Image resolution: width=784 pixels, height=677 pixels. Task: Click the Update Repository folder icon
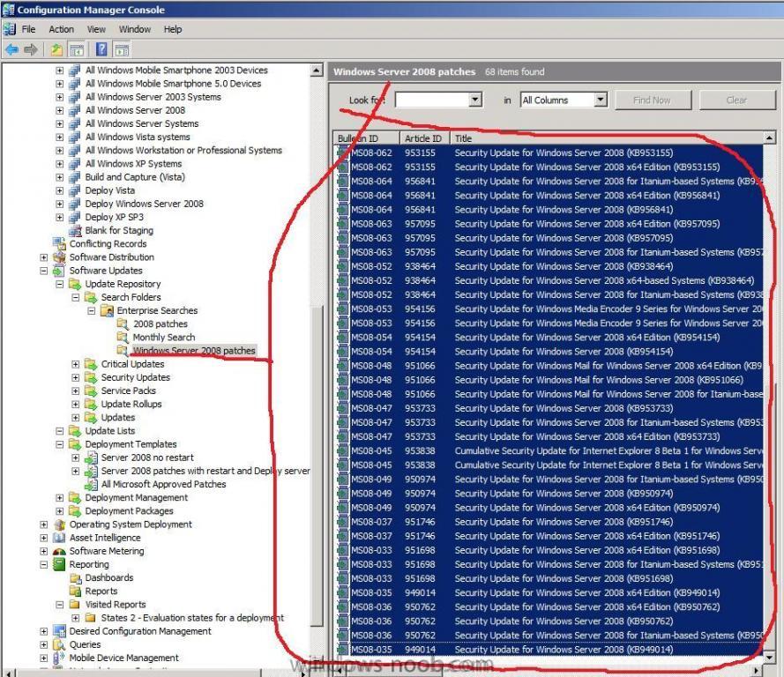(75, 284)
